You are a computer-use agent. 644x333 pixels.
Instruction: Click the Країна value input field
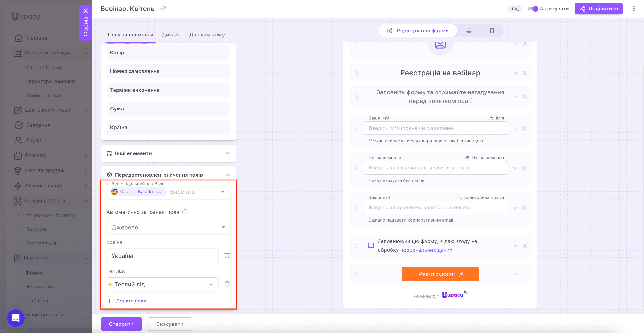(162, 256)
